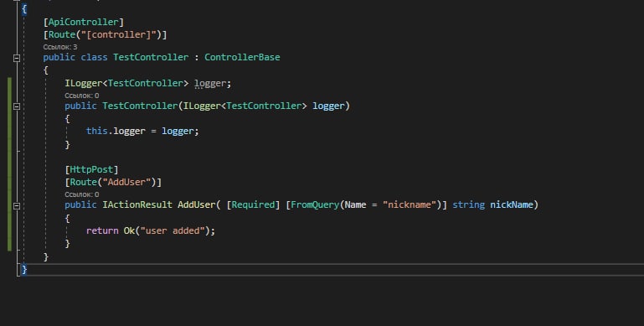Collapse the TestController constructor fold toggle
Image resolution: width=644 pixels, height=326 pixels.
point(17,106)
